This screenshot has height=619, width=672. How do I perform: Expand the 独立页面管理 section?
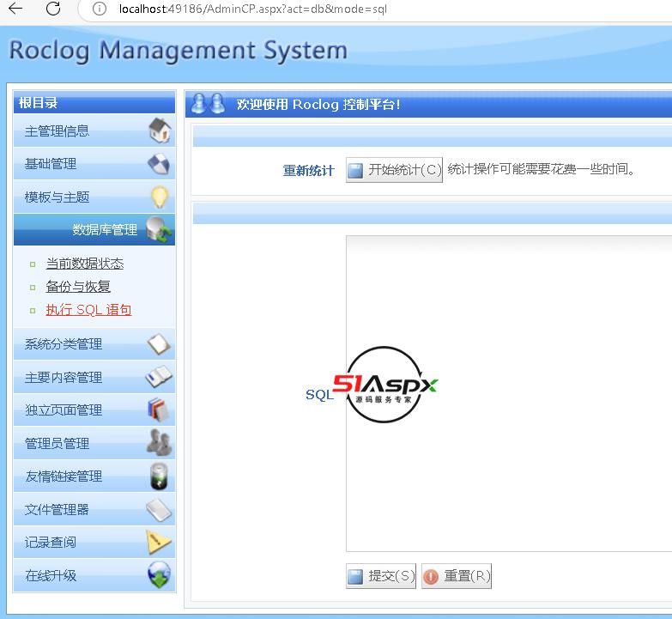[94, 410]
